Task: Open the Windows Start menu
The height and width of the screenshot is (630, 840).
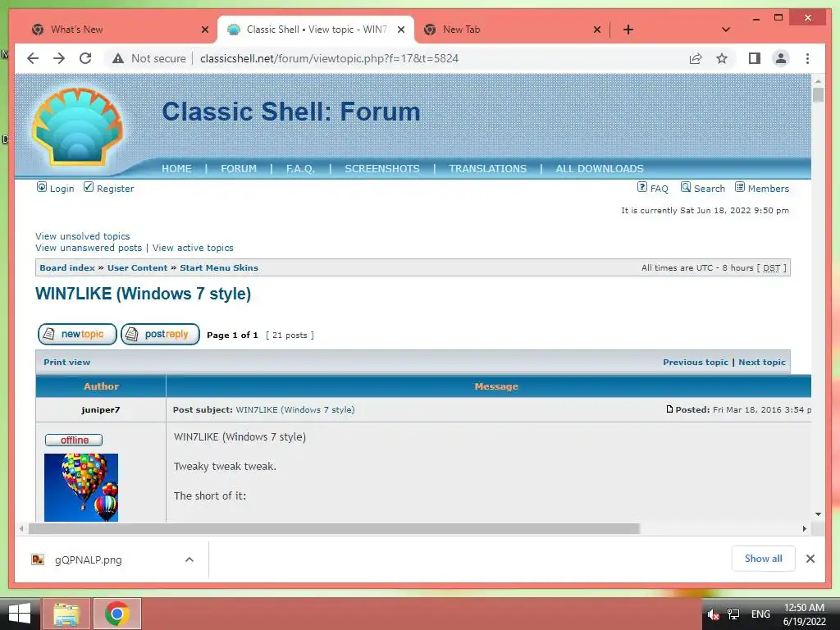Action: tap(20, 614)
